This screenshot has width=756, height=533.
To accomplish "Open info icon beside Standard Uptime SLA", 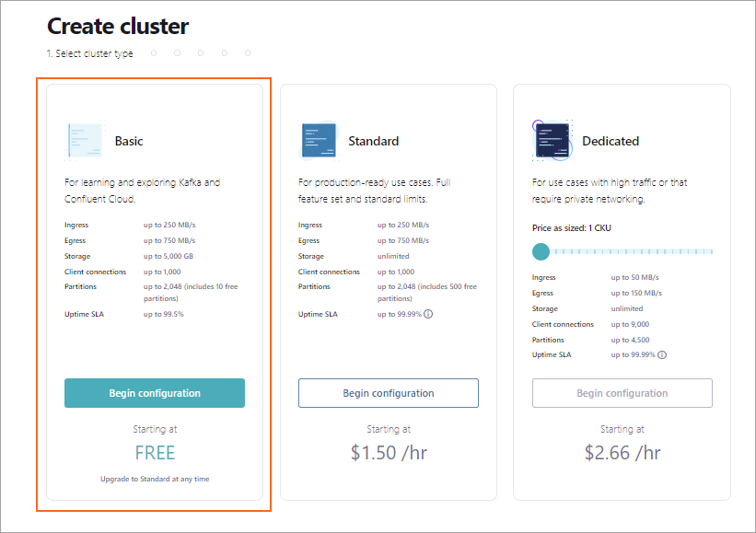I will click(x=428, y=314).
